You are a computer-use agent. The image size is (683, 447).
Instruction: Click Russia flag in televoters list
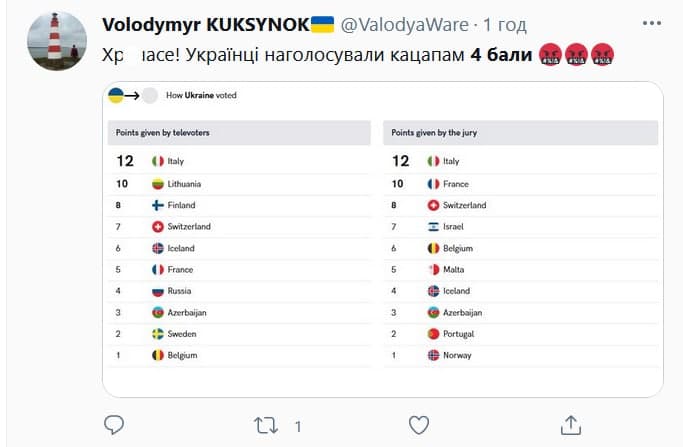(x=158, y=291)
